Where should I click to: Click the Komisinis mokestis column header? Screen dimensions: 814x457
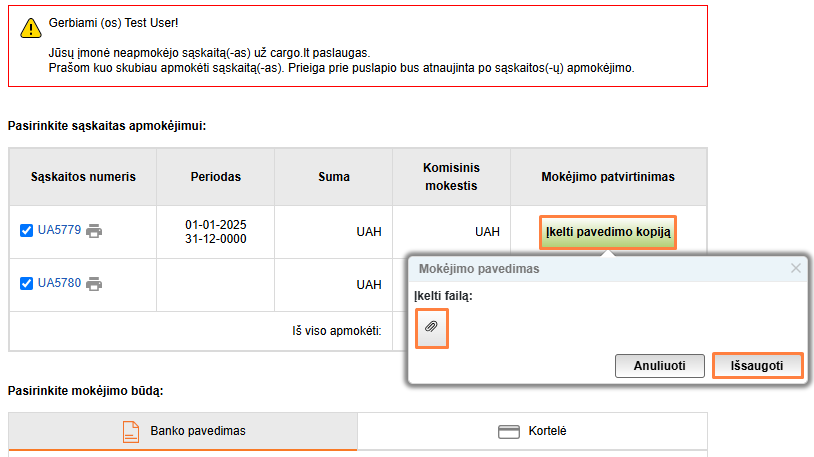(x=451, y=177)
